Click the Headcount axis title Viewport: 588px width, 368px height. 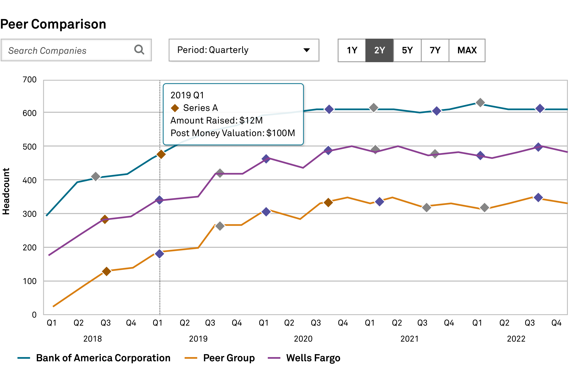(x=6, y=191)
